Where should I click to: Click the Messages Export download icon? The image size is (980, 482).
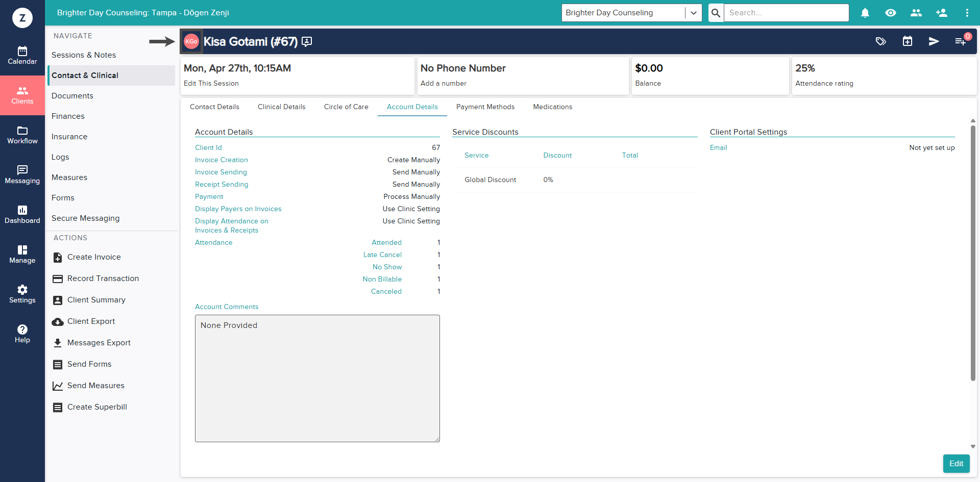pyautogui.click(x=58, y=343)
